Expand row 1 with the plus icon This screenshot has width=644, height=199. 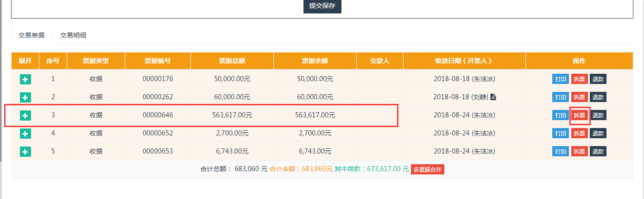pos(25,79)
